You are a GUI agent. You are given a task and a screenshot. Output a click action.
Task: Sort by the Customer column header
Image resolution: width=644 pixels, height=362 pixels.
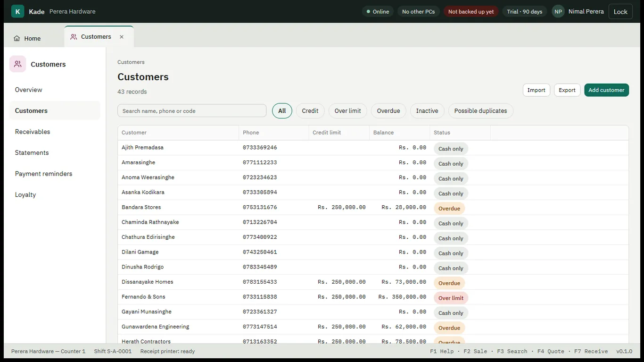click(178, 133)
